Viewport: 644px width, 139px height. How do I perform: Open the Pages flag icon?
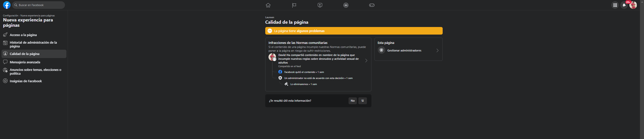coord(294,5)
